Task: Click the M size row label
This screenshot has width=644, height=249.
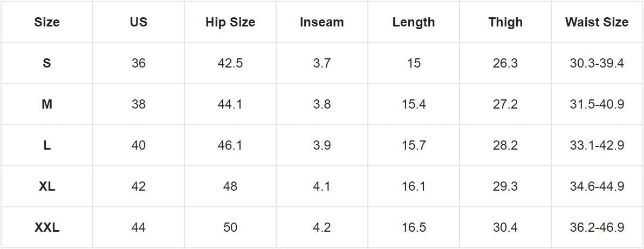Action: [x=47, y=104]
